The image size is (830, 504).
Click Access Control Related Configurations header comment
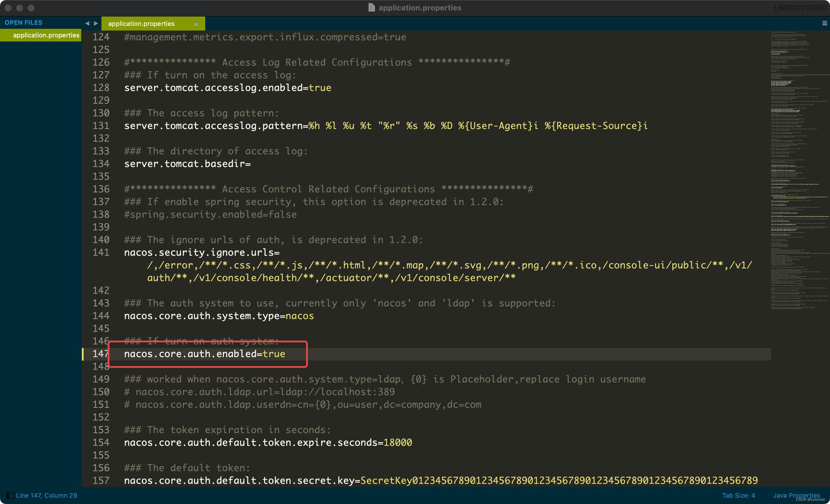[329, 189]
